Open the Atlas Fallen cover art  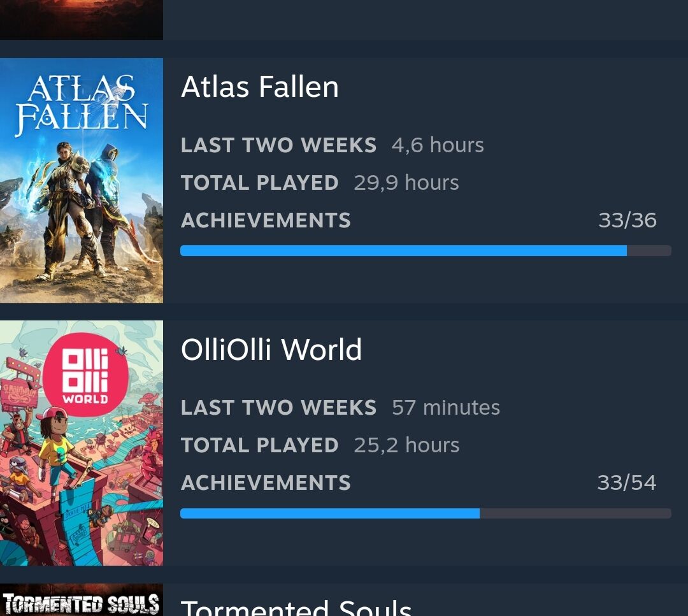(82, 180)
